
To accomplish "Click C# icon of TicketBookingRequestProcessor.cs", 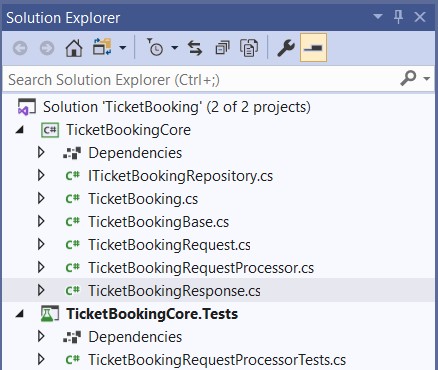I will coord(73,268).
